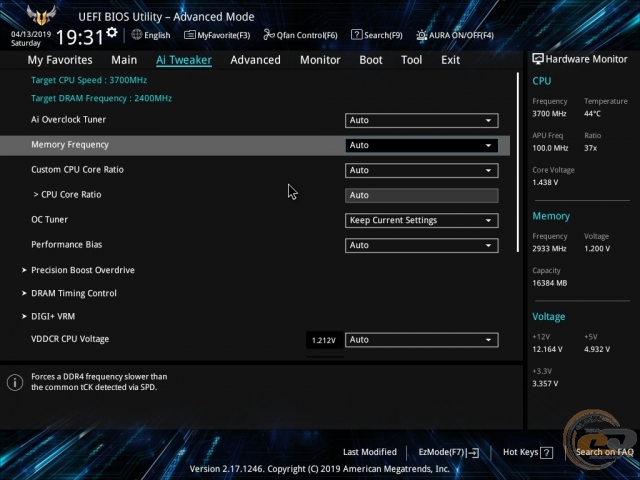Click the Hardware Monitor title text
The width and height of the screenshot is (640, 480).
[x=587, y=59]
